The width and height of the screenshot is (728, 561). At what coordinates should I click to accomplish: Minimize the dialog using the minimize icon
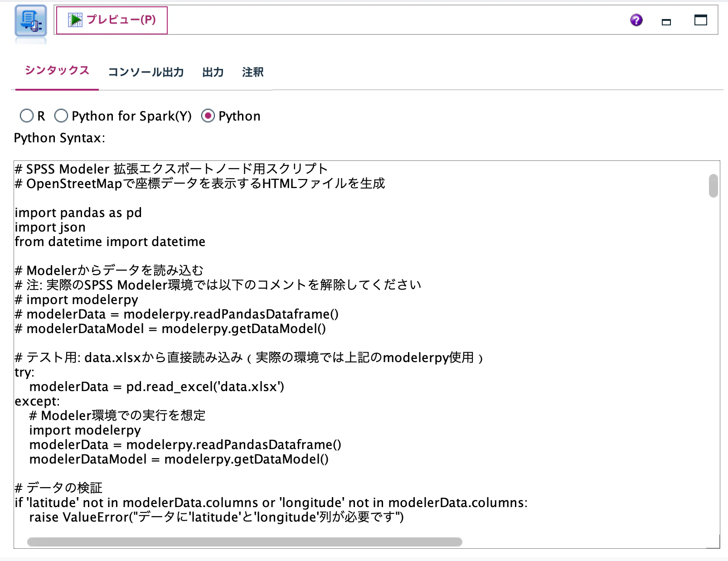[x=666, y=21]
